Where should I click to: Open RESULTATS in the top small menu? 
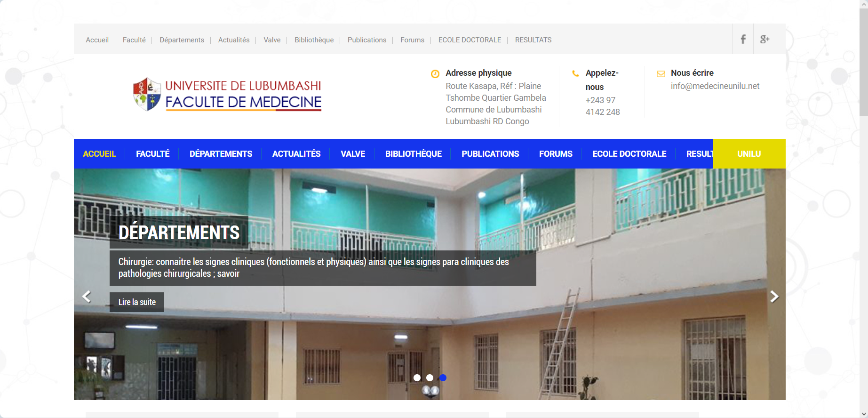click(533, 40)
